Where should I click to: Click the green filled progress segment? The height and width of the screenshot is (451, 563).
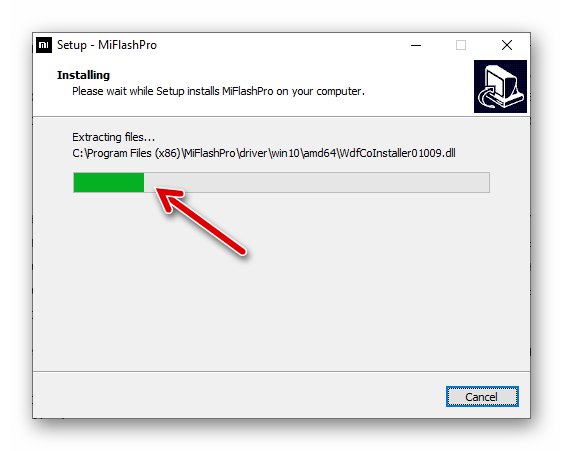[109, 182]
